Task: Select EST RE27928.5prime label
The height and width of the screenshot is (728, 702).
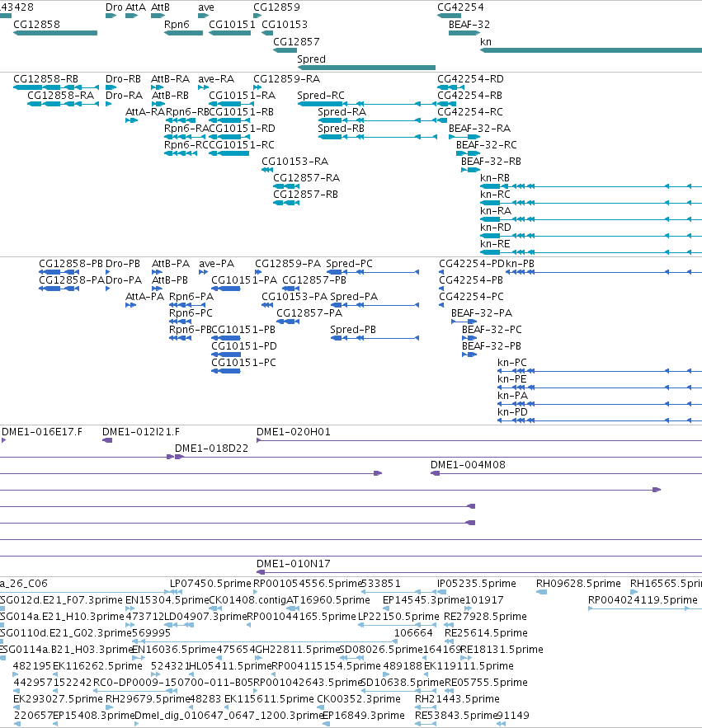Action: [x=486, y=617]
